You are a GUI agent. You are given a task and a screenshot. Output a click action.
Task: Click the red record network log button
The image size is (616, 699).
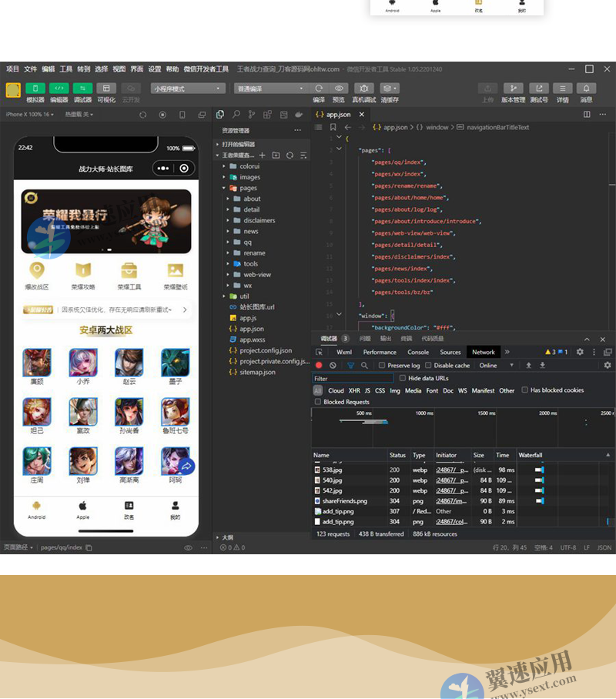319,365
